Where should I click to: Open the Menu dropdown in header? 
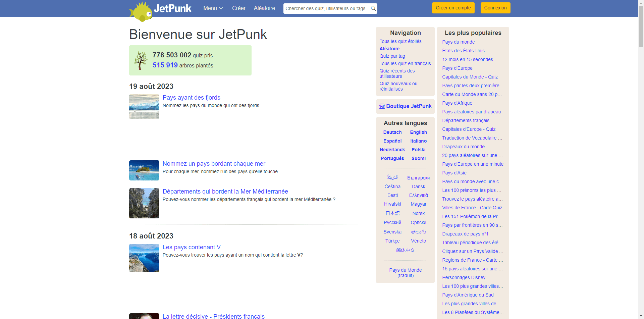(x=213, y=8)
